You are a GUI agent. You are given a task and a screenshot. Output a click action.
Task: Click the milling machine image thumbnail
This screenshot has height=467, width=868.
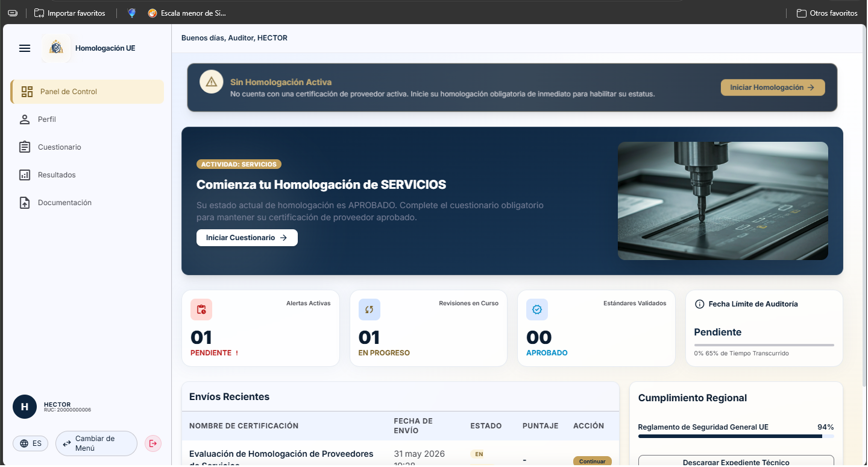pos(723,201)
